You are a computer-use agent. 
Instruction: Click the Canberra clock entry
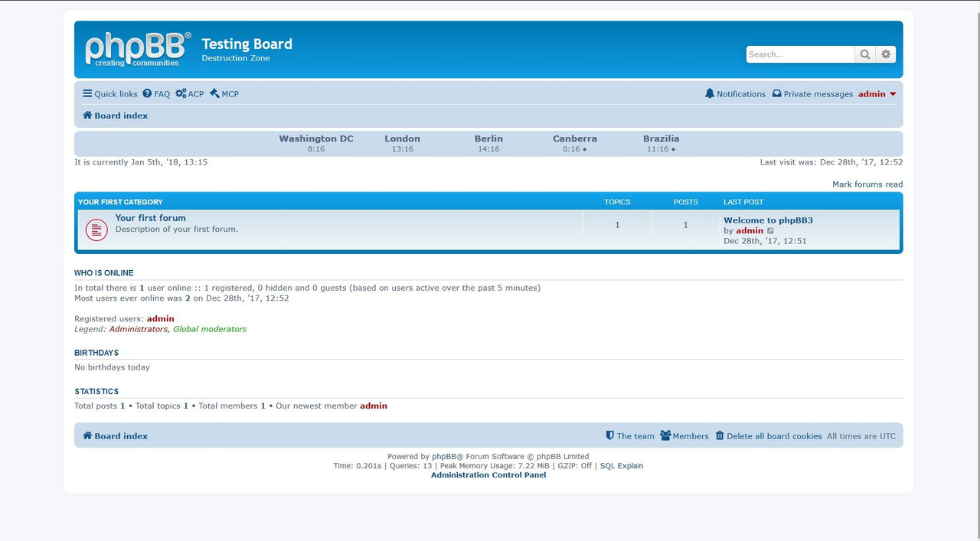pos(575,143)
